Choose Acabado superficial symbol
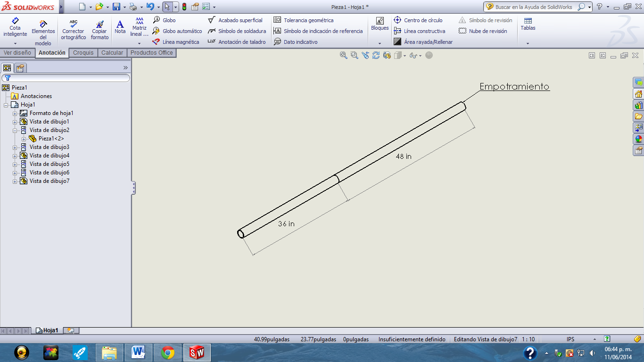This screenshot has width=644, height=362. [235, 20]
